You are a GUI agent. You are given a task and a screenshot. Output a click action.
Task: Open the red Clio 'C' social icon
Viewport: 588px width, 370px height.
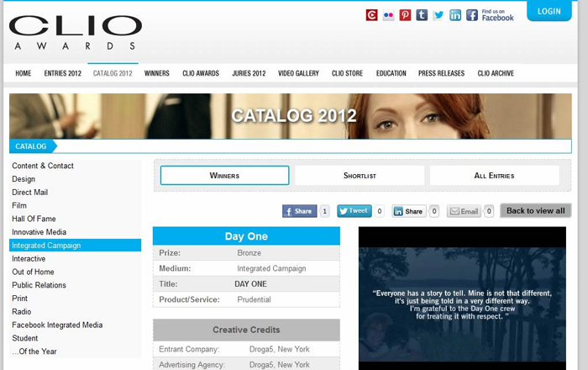click(371, 15)
